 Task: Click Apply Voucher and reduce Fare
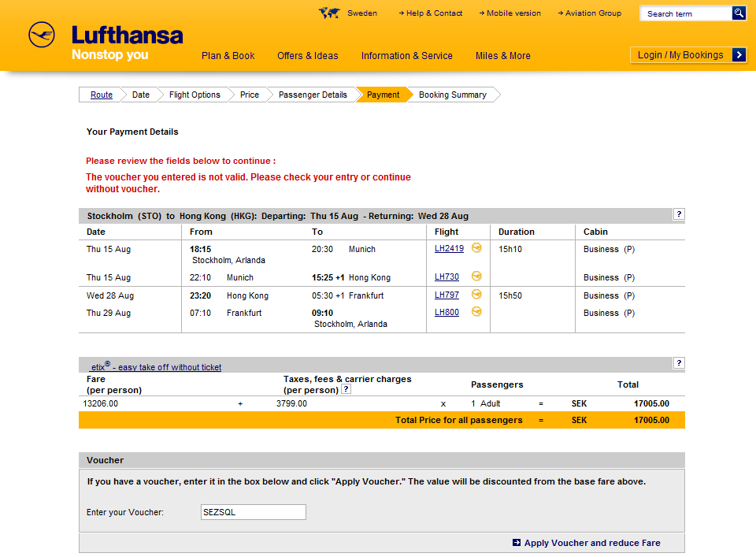point(591,543)
